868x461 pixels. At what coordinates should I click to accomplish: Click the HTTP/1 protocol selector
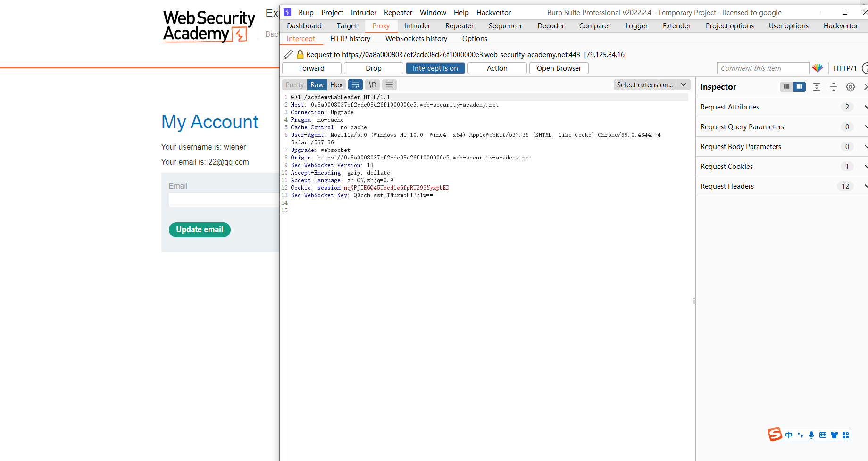[x=845, y=68]
